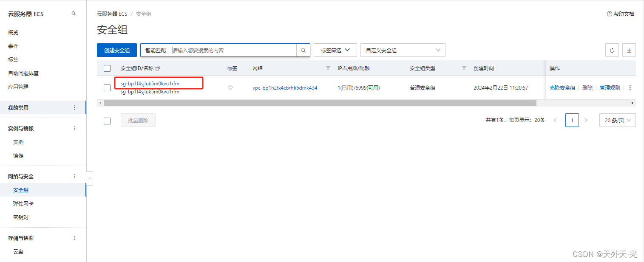Open more actions vertical dots in row

(x=630, y=88)
